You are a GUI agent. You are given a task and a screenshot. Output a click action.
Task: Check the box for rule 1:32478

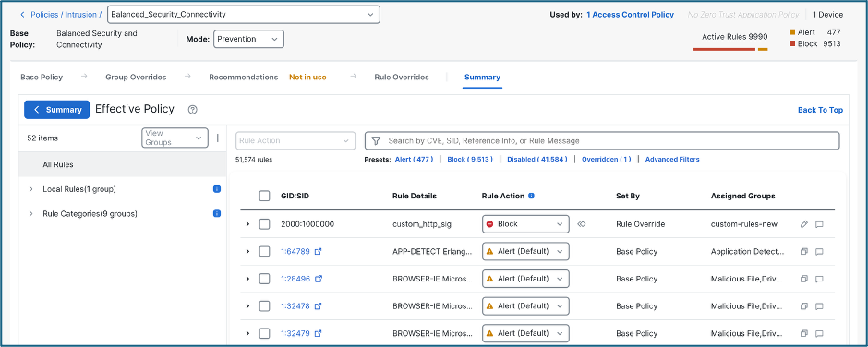click(265, 306)
